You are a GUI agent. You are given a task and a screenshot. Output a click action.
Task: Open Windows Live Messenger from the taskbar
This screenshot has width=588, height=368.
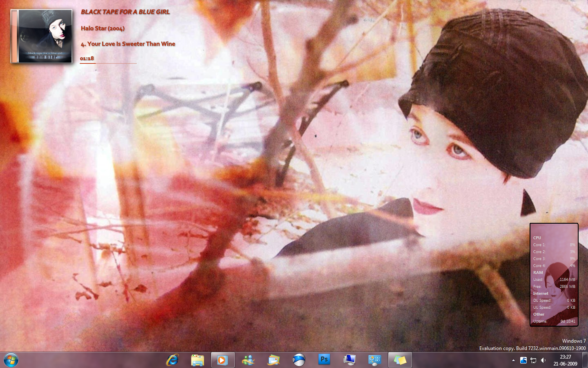(248, 360)
